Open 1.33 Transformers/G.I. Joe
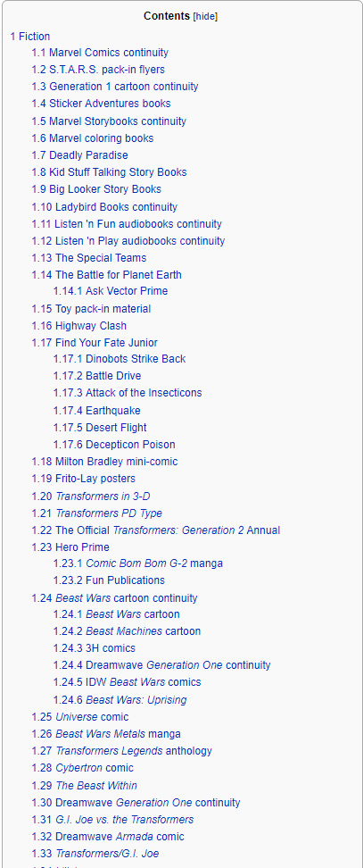This screenshot has width=363, height=868. pos(95,854)
